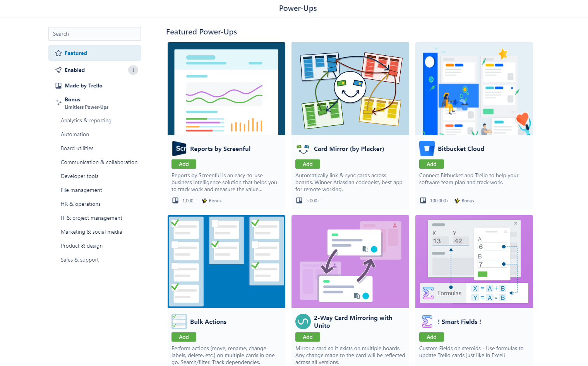Click the Enabled rocket icon
Viewport: 588px width, 366px height.
coord(58,70)
